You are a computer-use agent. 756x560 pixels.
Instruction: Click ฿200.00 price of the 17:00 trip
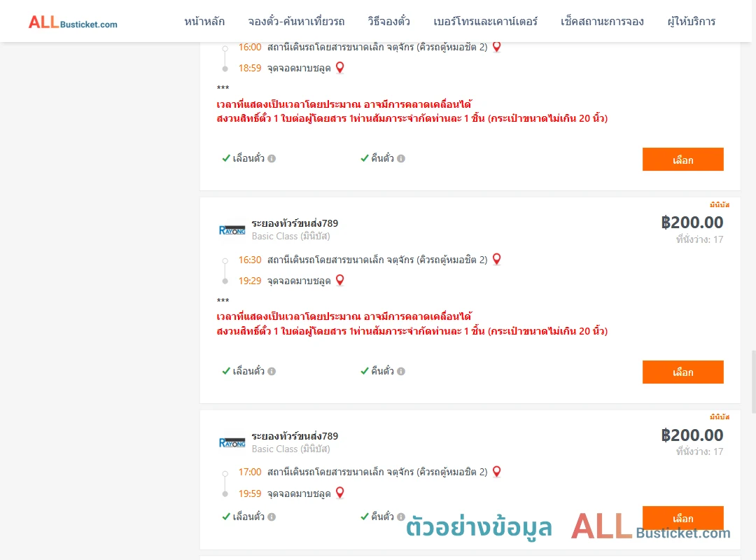click(x=692, y=435)
